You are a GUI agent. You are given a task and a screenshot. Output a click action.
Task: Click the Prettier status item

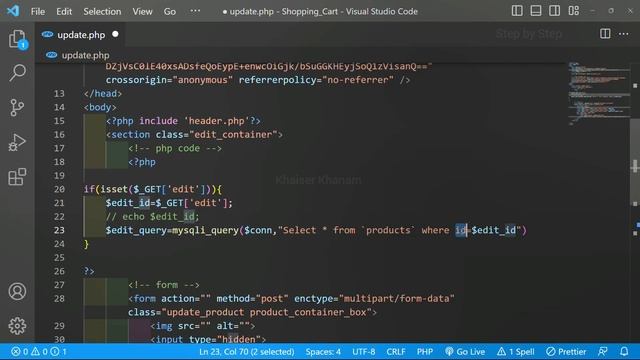click(566, 351)
